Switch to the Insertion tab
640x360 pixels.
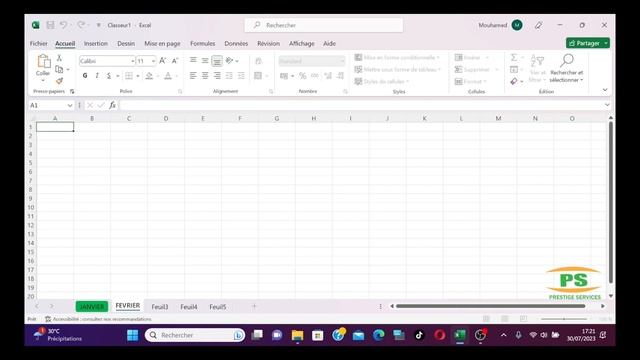(x=96, y=43)
